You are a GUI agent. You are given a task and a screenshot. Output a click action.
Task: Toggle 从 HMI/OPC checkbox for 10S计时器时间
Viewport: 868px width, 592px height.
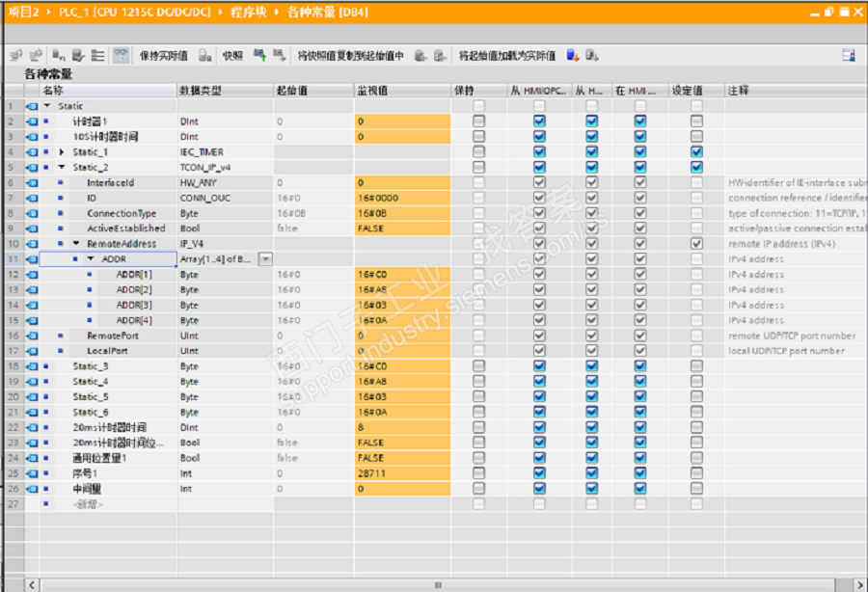tap(540, 136)
